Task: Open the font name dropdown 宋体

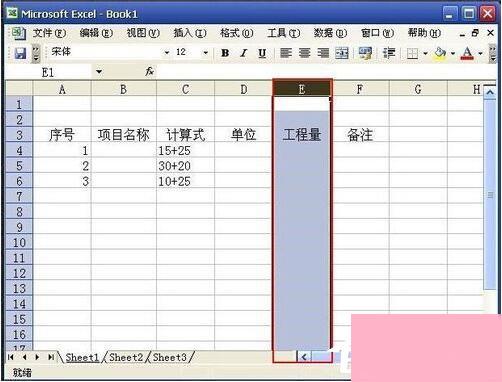Action: tap(167, 52)
